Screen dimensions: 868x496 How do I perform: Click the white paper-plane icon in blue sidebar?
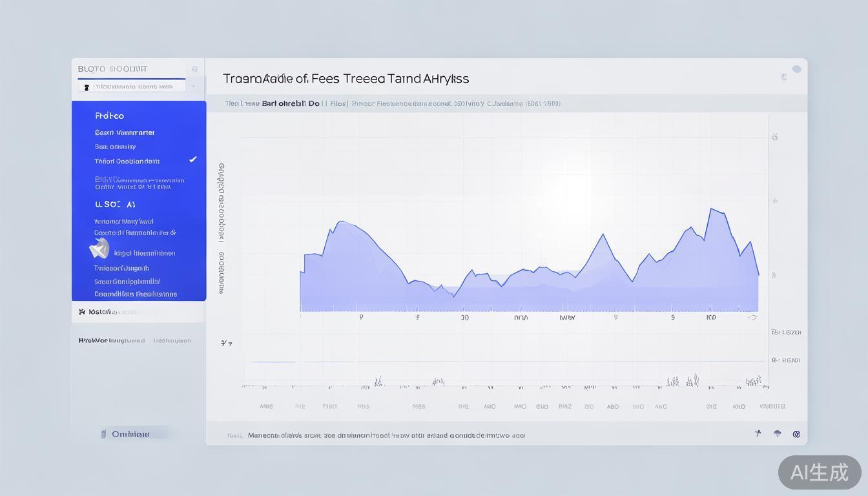point(99,249)
